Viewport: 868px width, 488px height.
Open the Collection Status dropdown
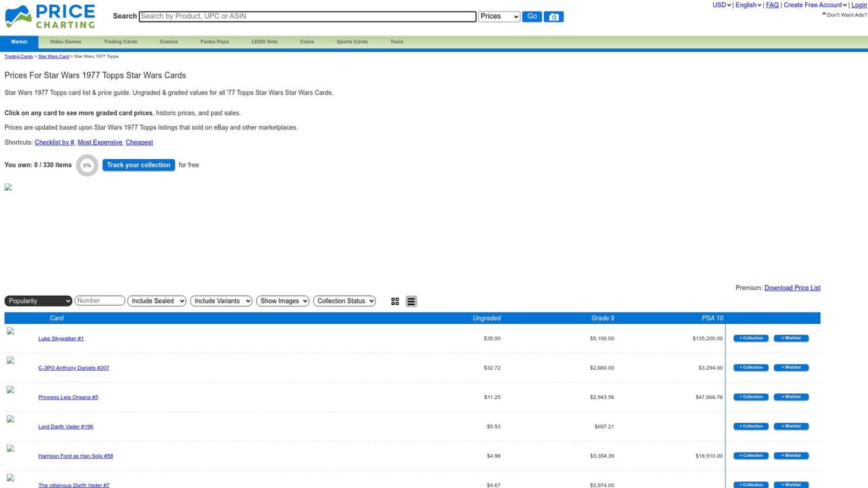pos(345,301)
